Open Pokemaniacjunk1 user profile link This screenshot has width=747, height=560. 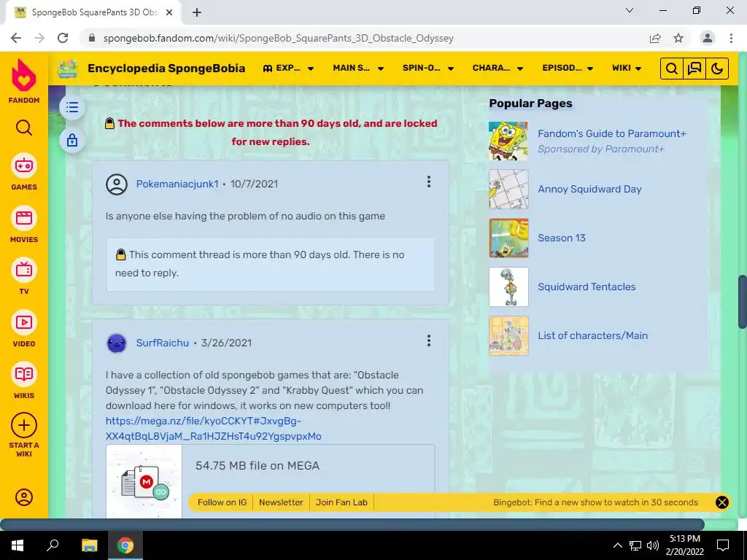pos(177,184)
